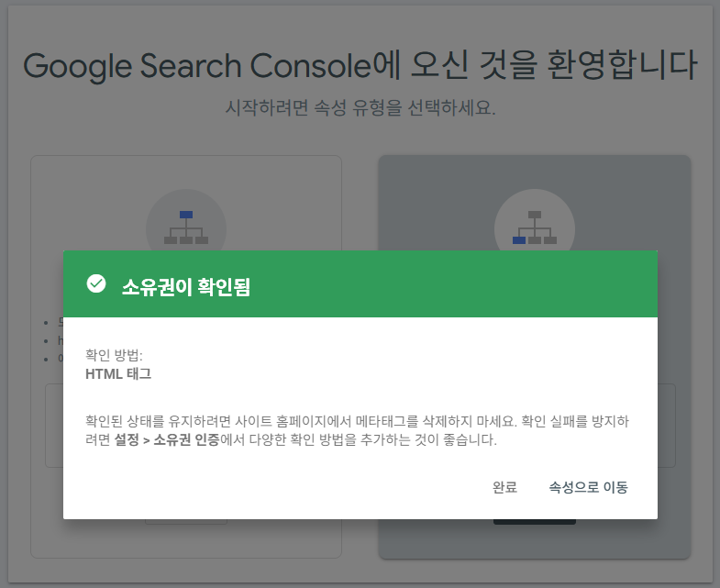This screenshot has height=588, width=720.
Task: Select the HTML 태그 verification method text
Action: [x=118, y=373]
